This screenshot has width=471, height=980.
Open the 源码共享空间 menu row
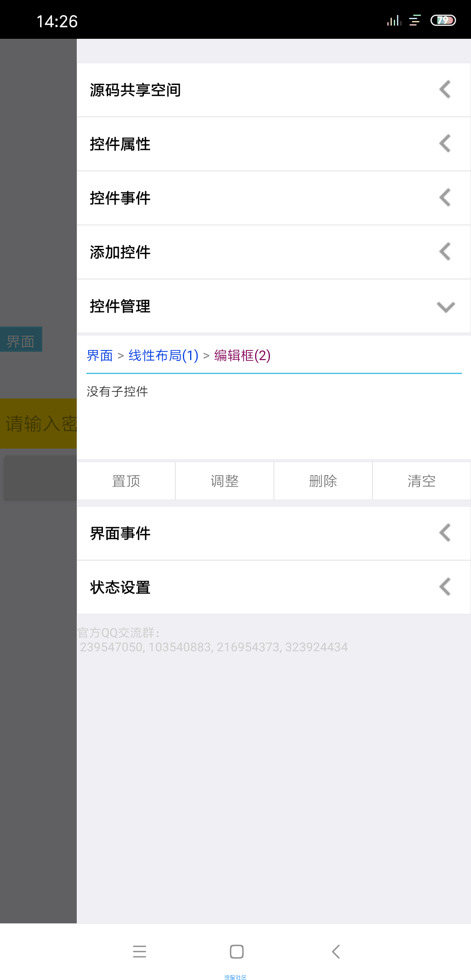click(274, 90)
